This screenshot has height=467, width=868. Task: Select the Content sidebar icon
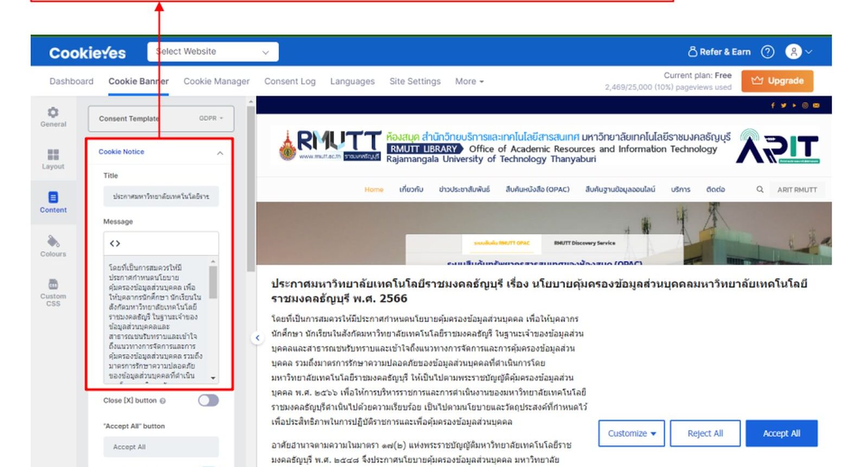[53, 197]
